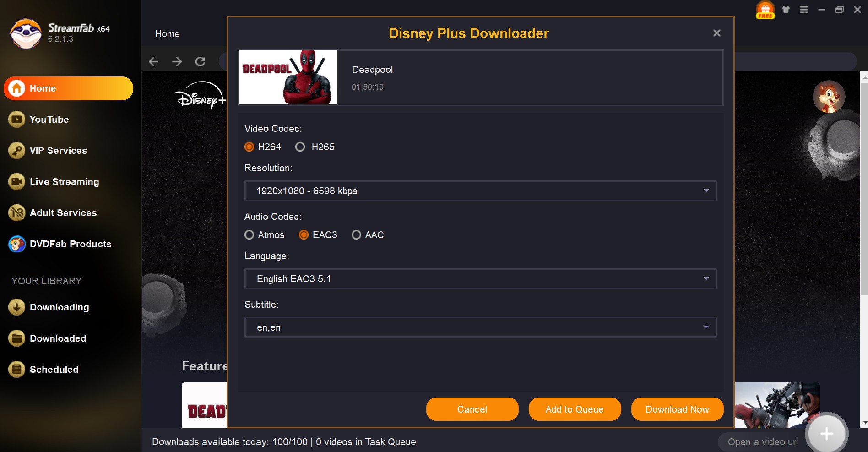Open YouTube in the sidebar
The image size is (868, 452).
tap(49, 120)
